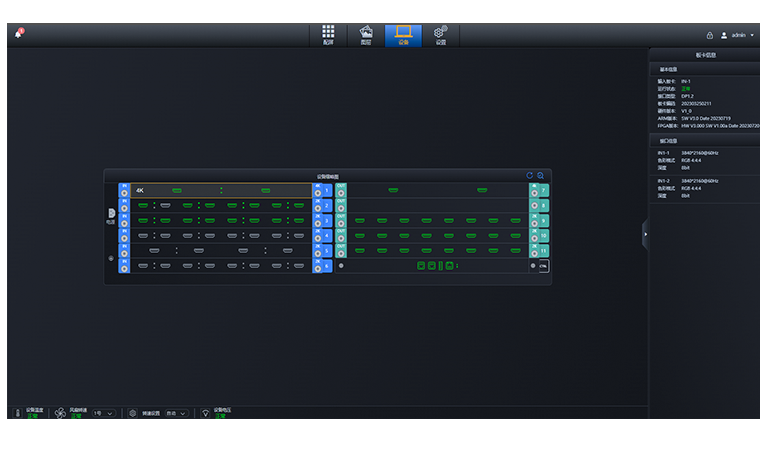Click the notification bell icon
The width and height of the screenshot is (768, 450).
[x=18, y=34]
